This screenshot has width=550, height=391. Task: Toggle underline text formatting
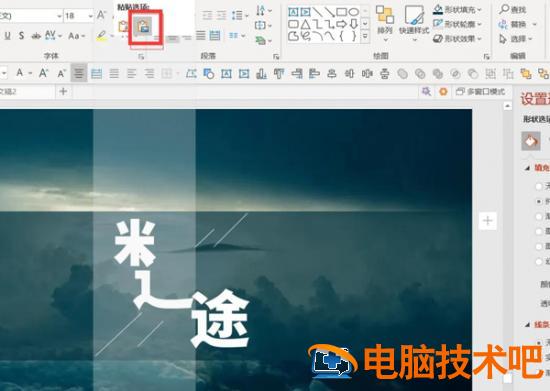(7, 35)
